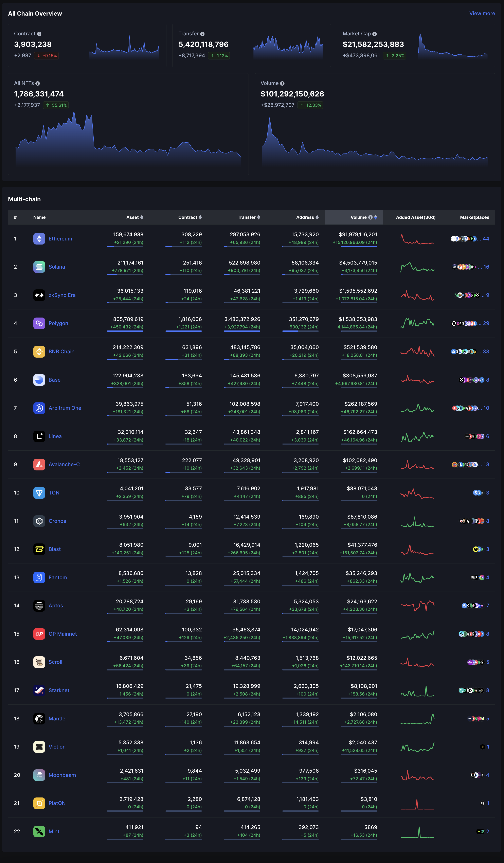
Task: Click info icon next to Contract card title
Action: click(39, 34)
